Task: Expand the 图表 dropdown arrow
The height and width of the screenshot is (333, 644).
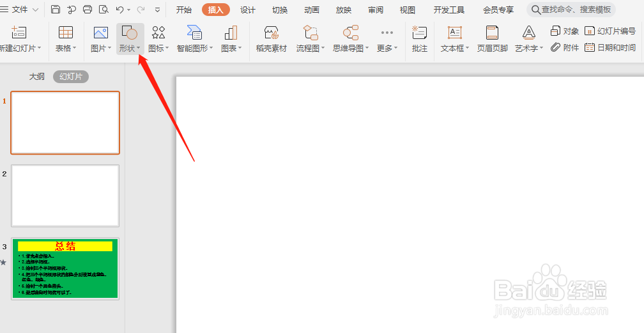Action: tap(240, 48)
